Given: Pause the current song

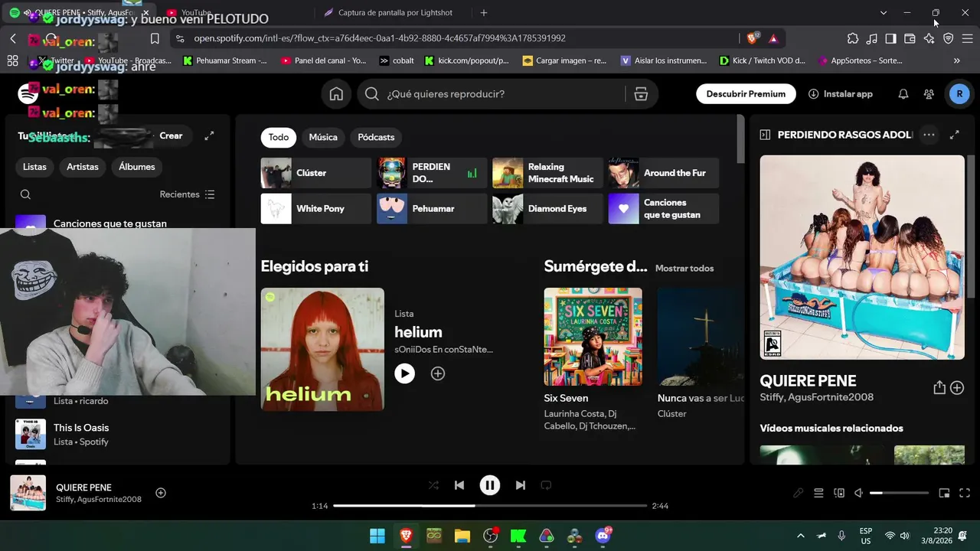Looking at the screenshot, I should coord(490,485).
